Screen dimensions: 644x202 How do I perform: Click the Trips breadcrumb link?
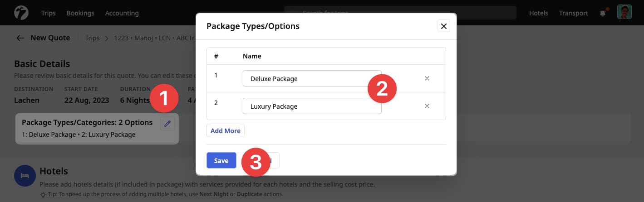coord(92,38)
